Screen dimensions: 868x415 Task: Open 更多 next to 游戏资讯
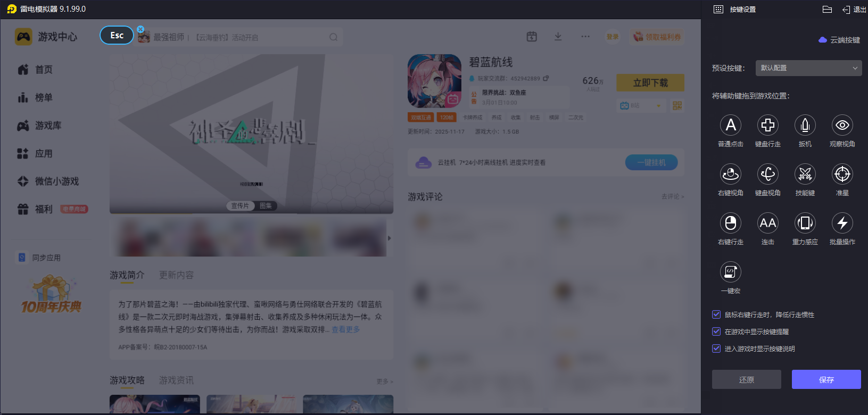pos(384,381)
